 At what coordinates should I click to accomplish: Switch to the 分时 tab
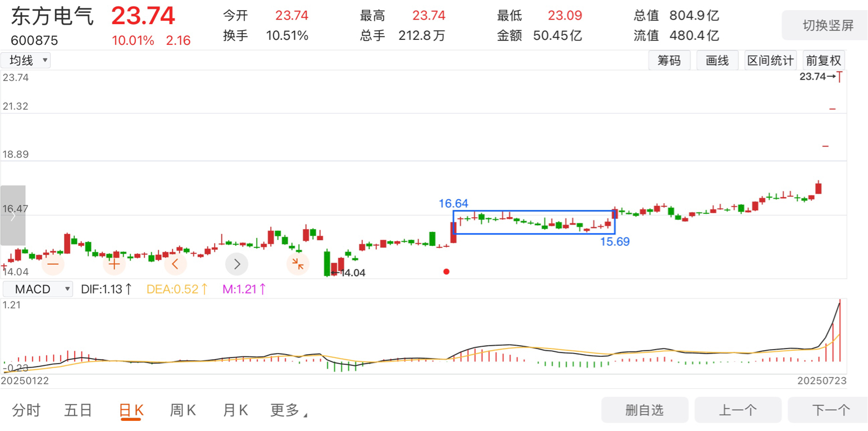coord(26,411)
